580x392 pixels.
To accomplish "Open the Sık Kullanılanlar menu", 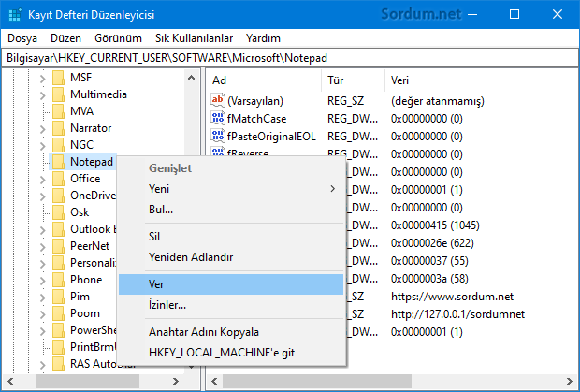I will click(194, 38).
